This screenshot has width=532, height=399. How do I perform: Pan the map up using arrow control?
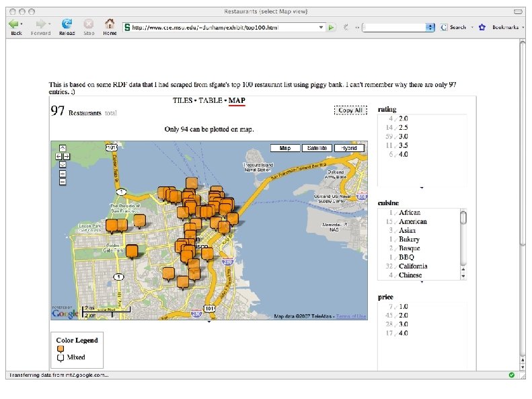point(62,148)
